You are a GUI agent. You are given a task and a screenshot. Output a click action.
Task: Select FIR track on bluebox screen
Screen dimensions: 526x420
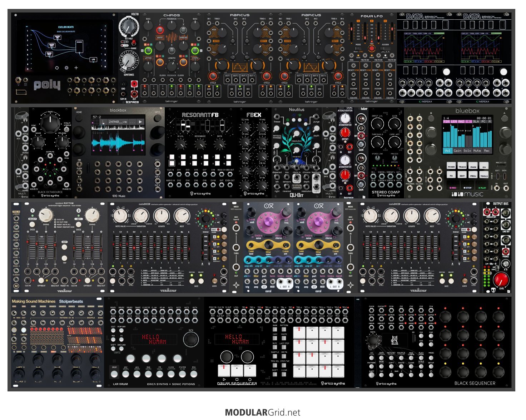[446, 122]
